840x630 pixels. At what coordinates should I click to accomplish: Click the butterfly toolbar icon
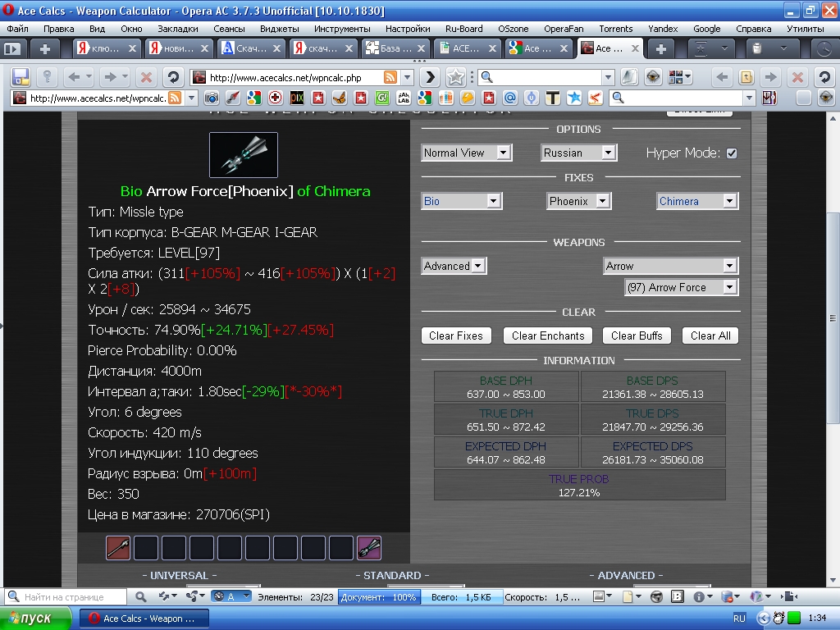pos(339,98)
